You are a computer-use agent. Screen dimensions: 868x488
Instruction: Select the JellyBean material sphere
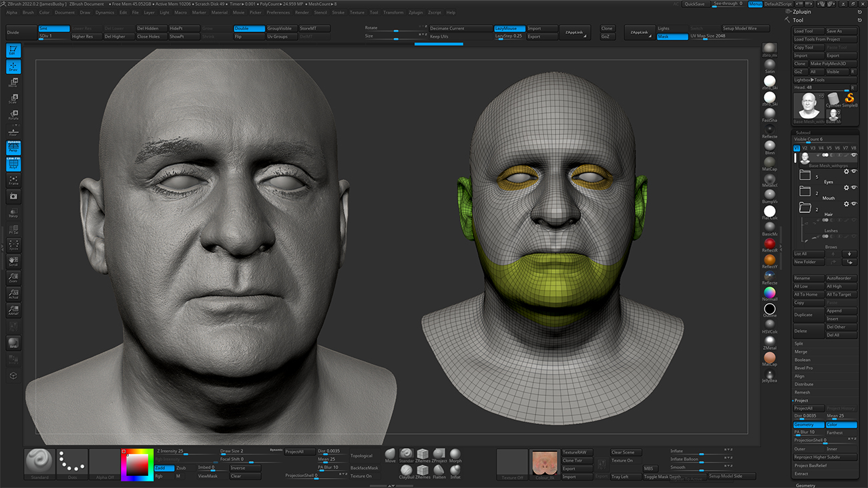coord(770,375)
